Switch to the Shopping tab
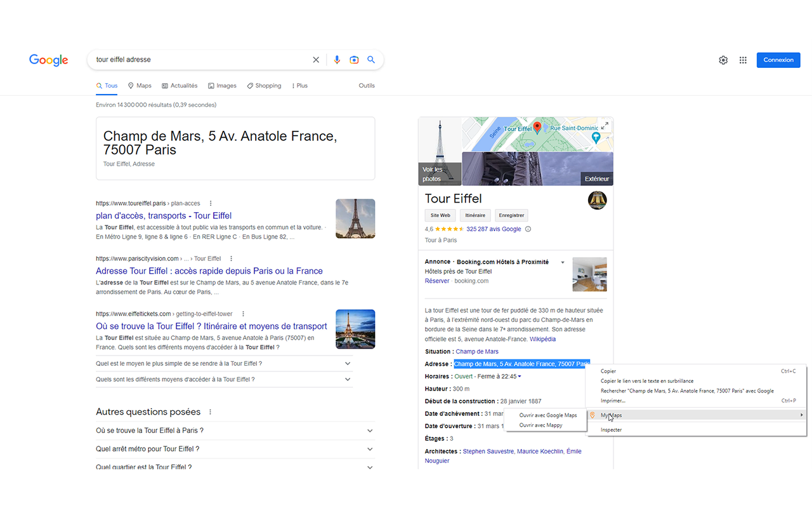Image resolution: width=812 pixels, height=508 pixels. 264,86
